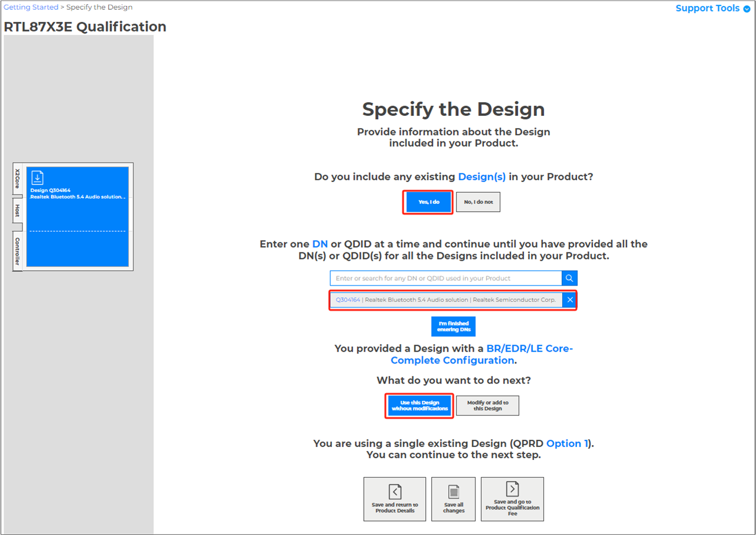
Task: Click the RTL87X3E Qualification title
Action: click(x=85, y=27)
